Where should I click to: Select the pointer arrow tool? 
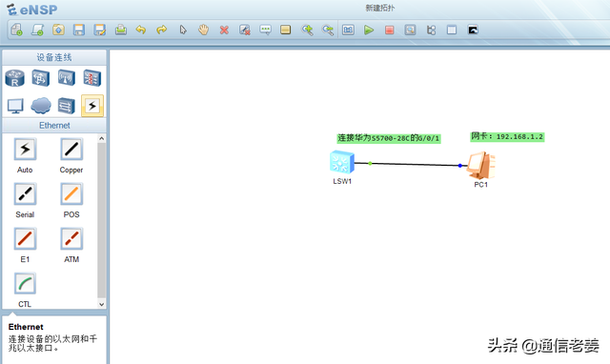click(183, 30)
